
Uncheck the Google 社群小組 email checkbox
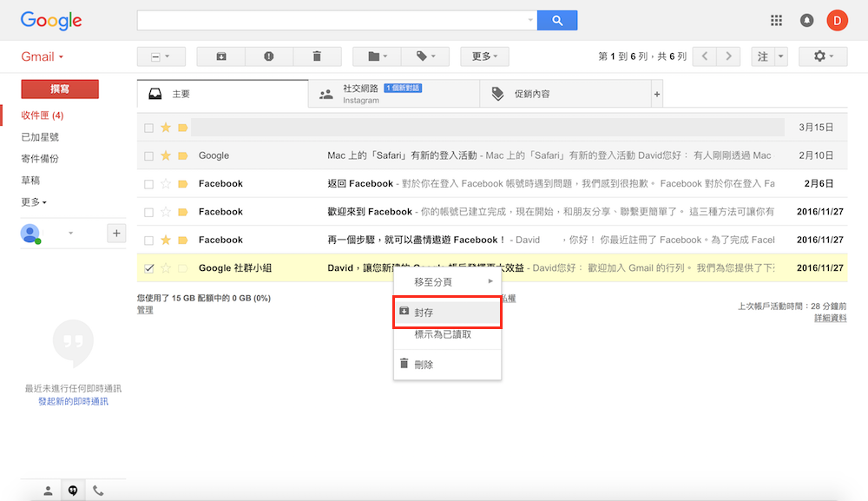(x=149, y=268)
